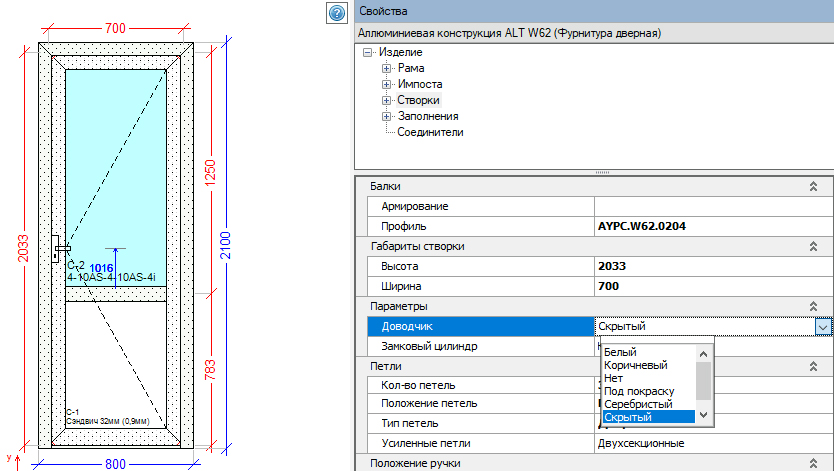Collapse the Балки section chevron

tap(813, 186)
